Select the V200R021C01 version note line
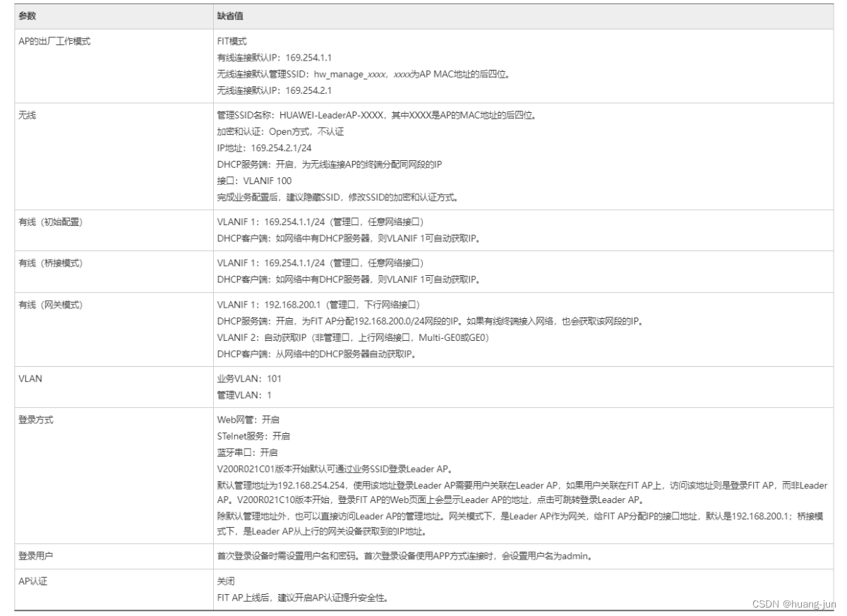Screen dimensions: 847x616 pyautogui.click(x=334, y=469)
